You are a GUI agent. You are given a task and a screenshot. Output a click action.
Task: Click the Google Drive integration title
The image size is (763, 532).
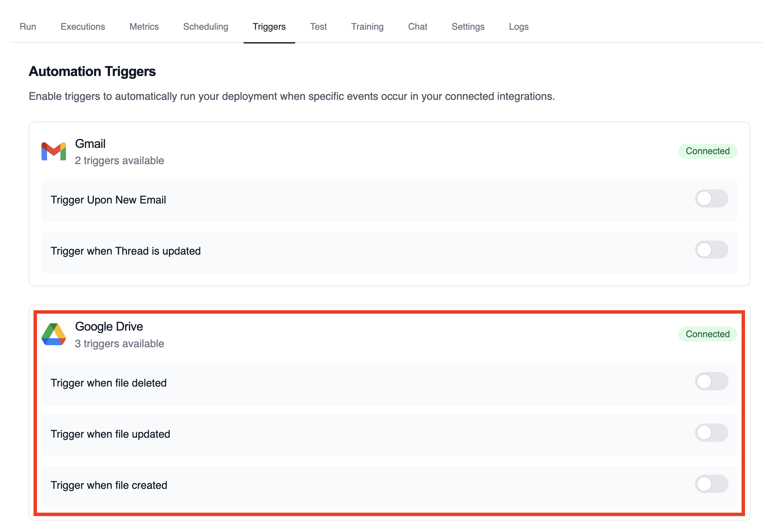109,326
